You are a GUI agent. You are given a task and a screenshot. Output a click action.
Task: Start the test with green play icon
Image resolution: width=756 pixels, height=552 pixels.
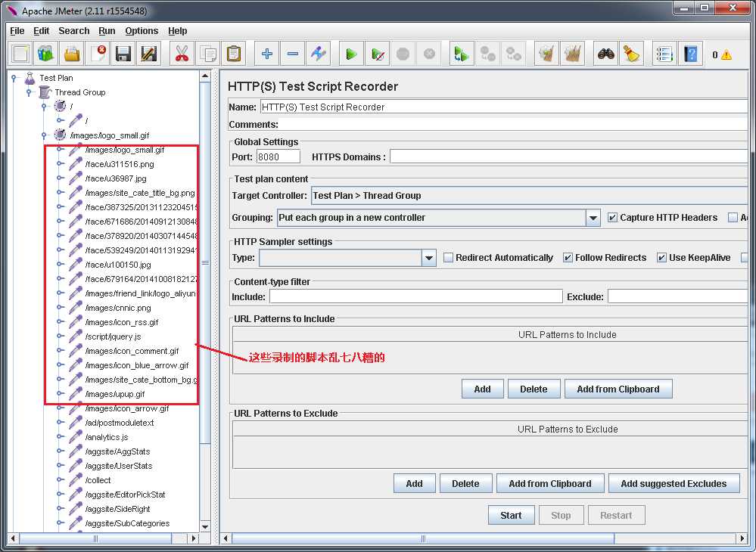pos(351,54)
